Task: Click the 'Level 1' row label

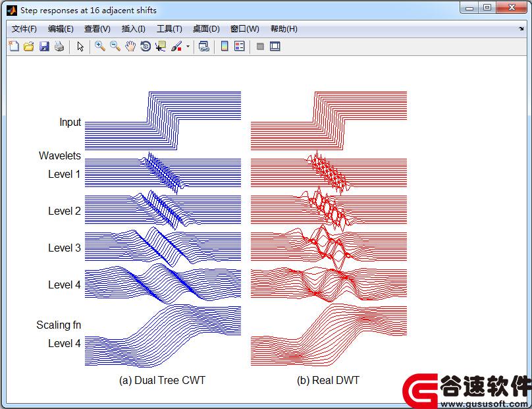Action: 64,174
